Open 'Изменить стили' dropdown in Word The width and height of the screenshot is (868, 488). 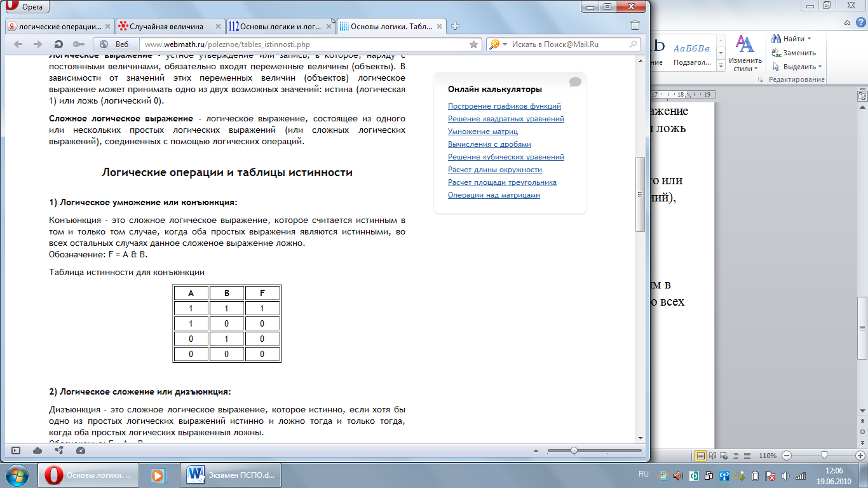(x=745, y=53)
